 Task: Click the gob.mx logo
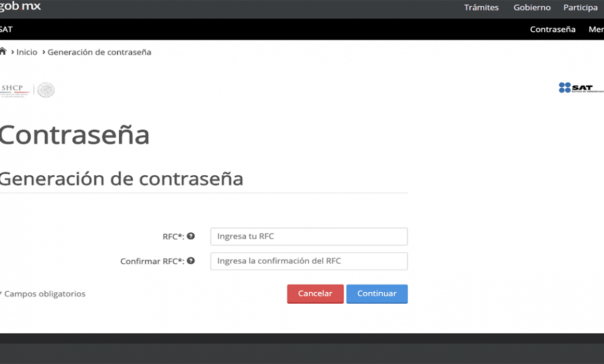[x=20, y=7]
